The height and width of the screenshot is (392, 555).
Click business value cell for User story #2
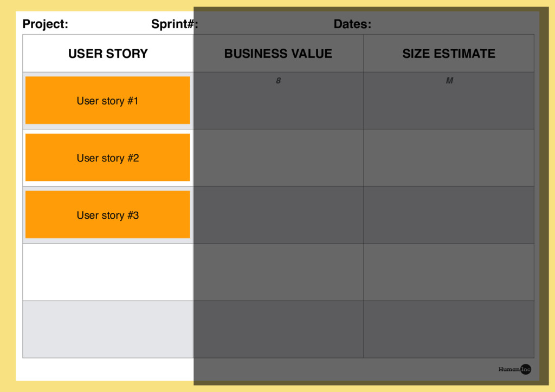pos(278,158)
